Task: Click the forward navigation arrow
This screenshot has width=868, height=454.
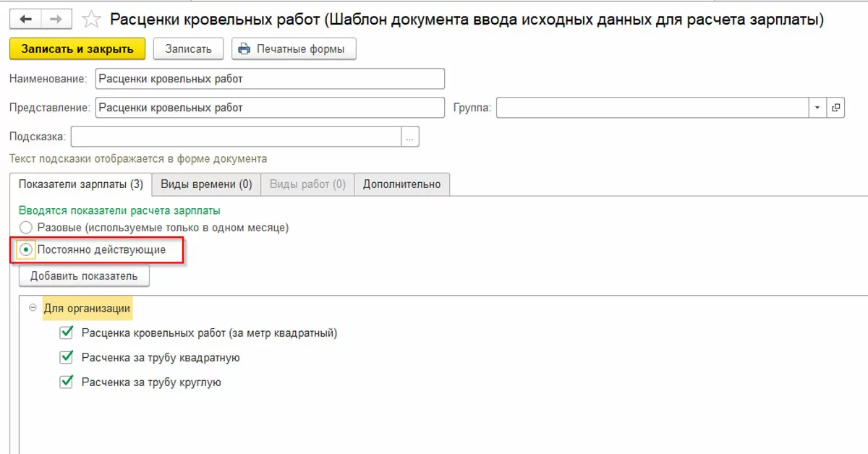Action: (59, 19)
